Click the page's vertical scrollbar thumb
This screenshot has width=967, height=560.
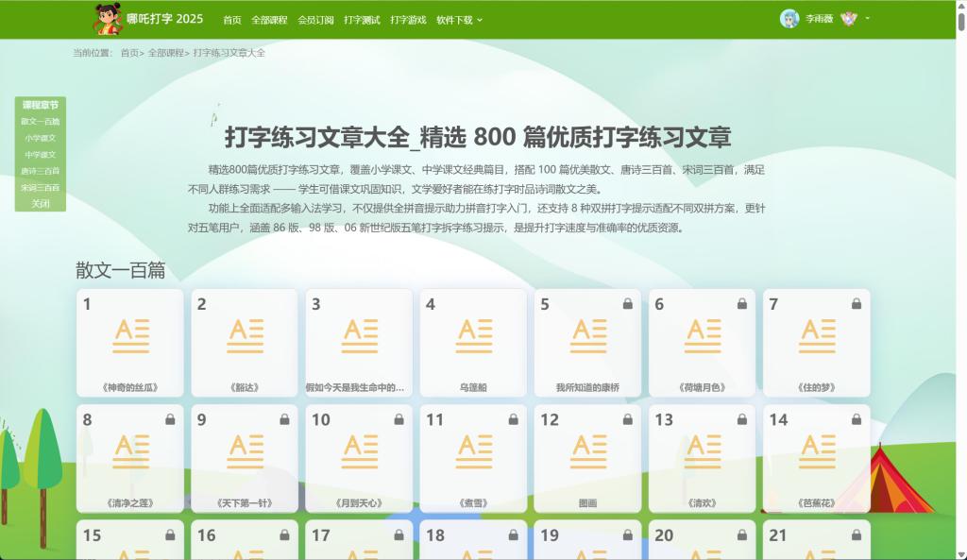961,19
